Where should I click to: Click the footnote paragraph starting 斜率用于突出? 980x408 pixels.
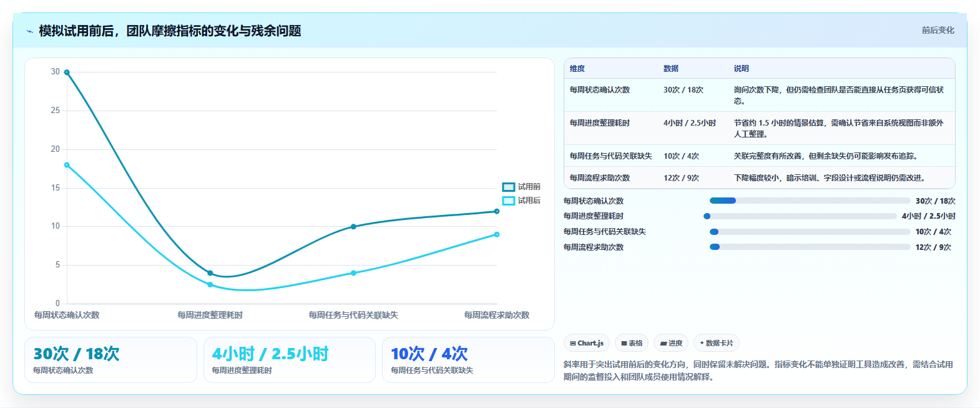758,371
